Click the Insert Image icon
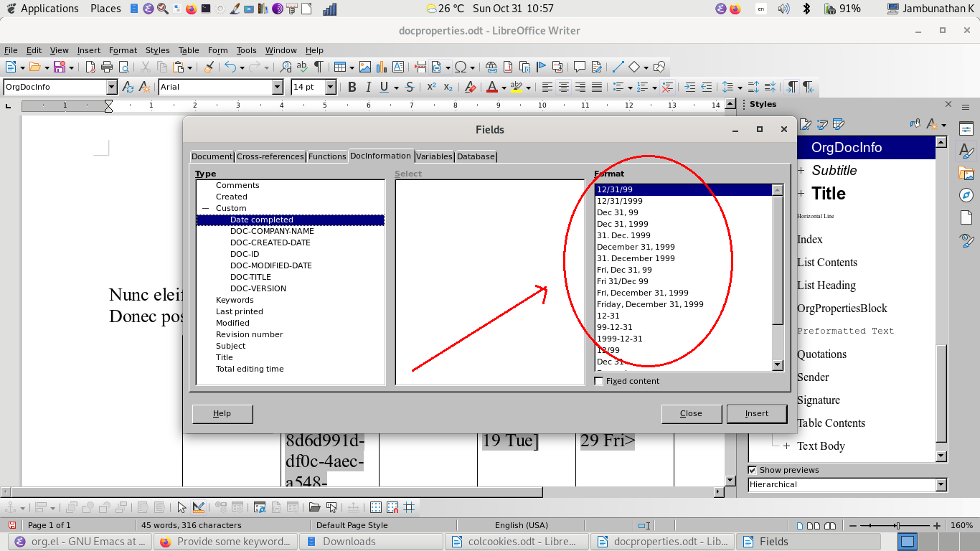This screenshot has width=980, height=551. click(365, 67)
